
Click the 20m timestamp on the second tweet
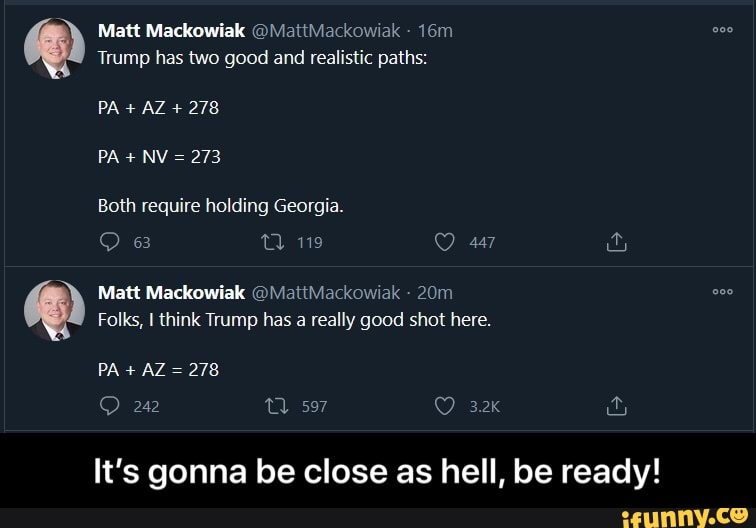(434, 293)
